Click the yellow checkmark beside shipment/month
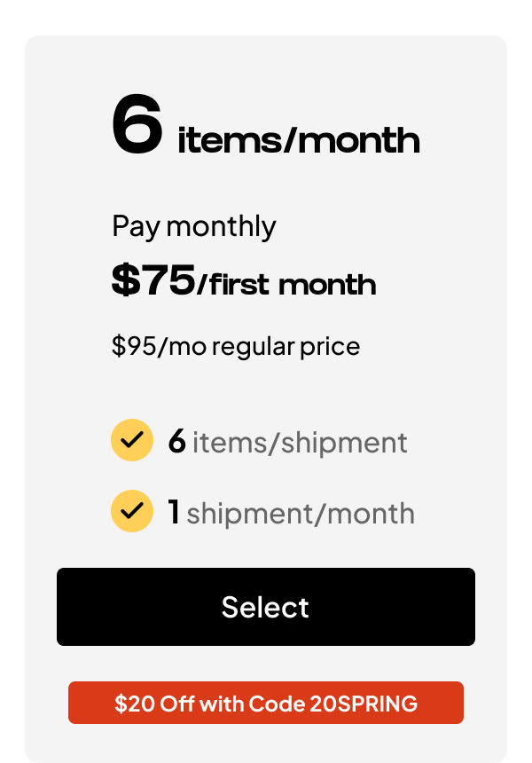The image size is (532, 763). pos(132,511)
